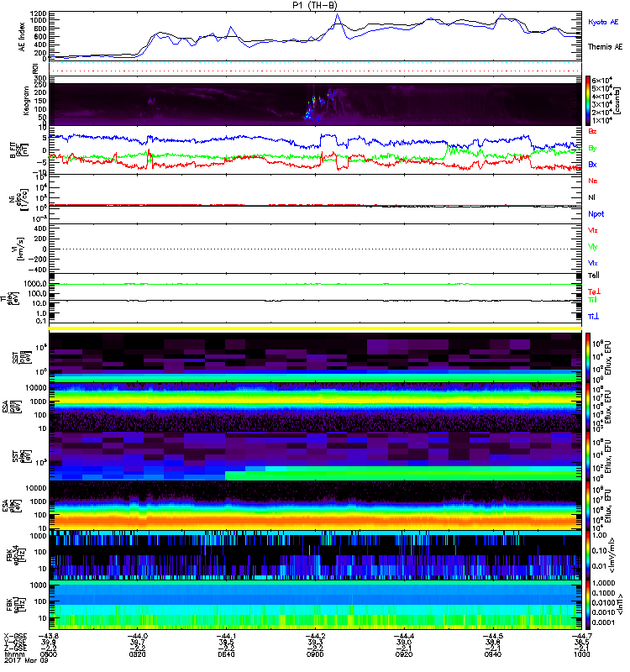Click the black "Tell" temperature legend label
The width and height of the screenshot is (630, 672).
coord(594,276)
